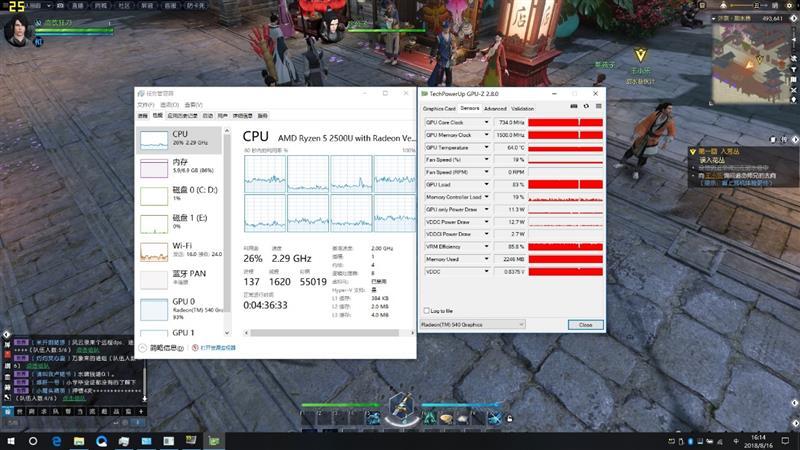Select Wi-Fi in Task Manager sidebar
The width and height of the screenshot is (800, 450).
[180, 251]
